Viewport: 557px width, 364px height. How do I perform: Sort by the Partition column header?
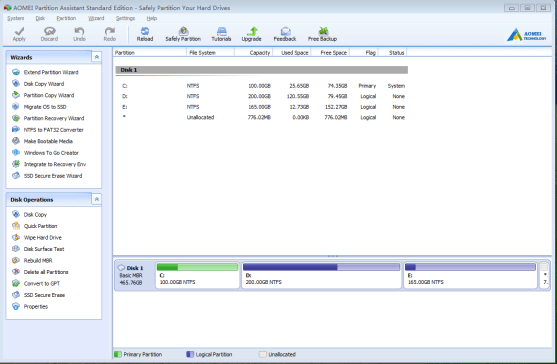pos(150,53)
